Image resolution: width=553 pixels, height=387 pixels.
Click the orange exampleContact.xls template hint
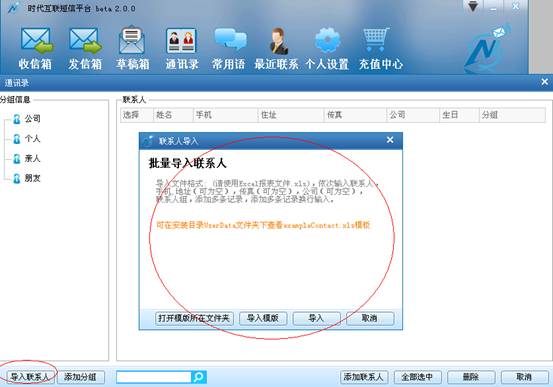pos(263,225)
